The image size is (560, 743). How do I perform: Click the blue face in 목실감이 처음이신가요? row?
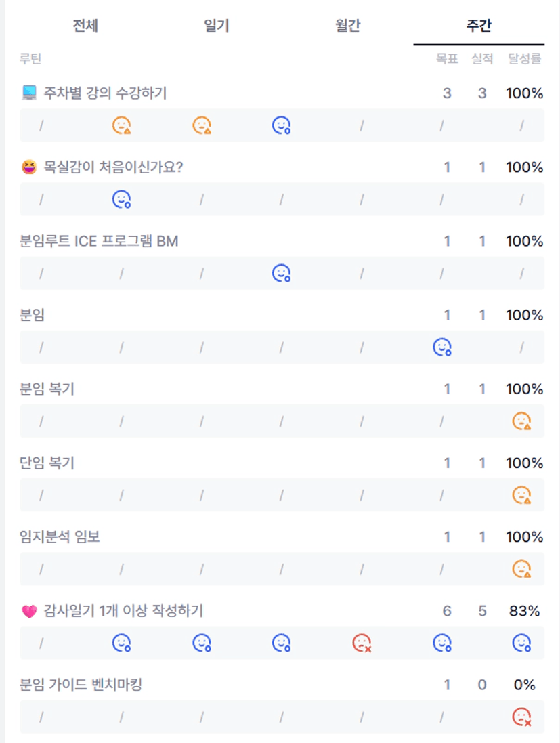coord(121,199)
